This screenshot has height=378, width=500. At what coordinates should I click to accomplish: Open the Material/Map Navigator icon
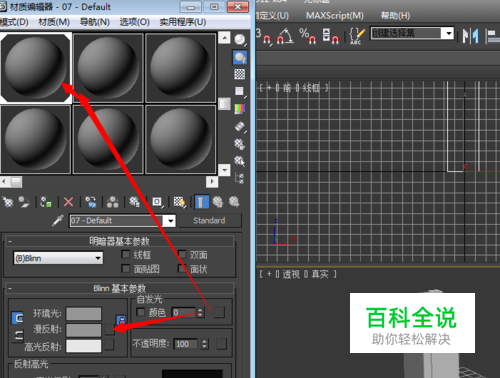(x=240, y=178)
